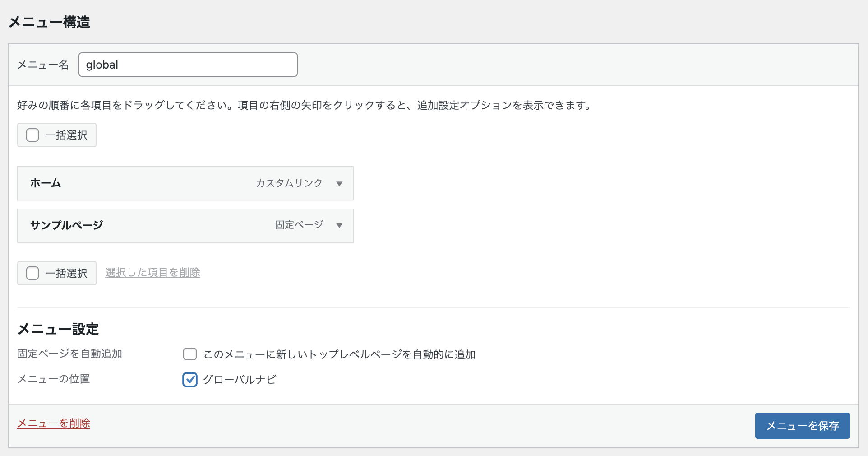This screenshot has height=456, width=868.
Task: Click the 選択した項目を削除 link
Action: click(152, 273)
